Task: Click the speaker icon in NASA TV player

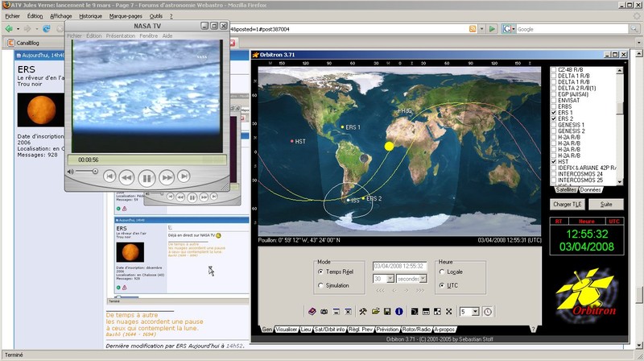Action: (70, 172)
